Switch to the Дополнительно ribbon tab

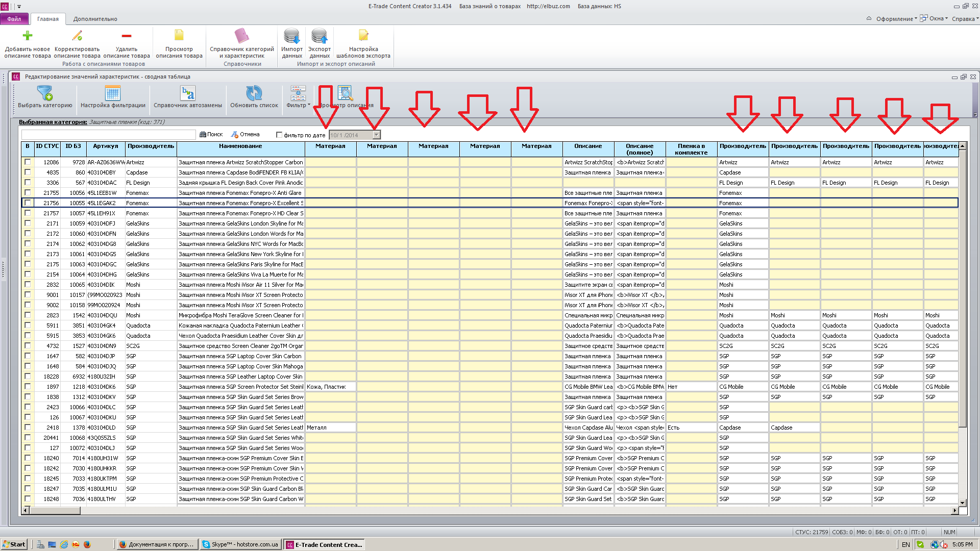tap(95, 19)
